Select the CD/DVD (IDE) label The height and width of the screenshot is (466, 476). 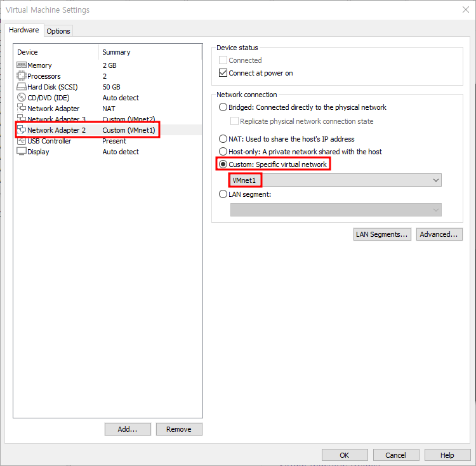coord(48,98)
